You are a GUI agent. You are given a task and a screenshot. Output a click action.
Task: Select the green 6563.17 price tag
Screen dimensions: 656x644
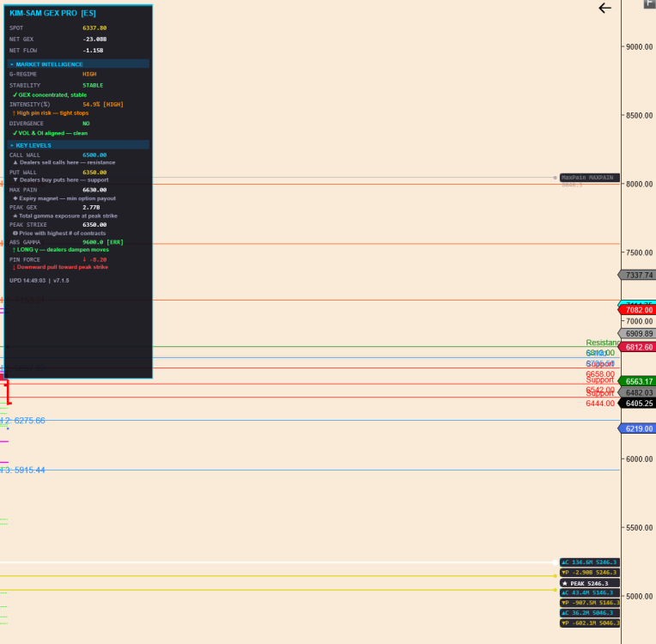tap(638, 381)
